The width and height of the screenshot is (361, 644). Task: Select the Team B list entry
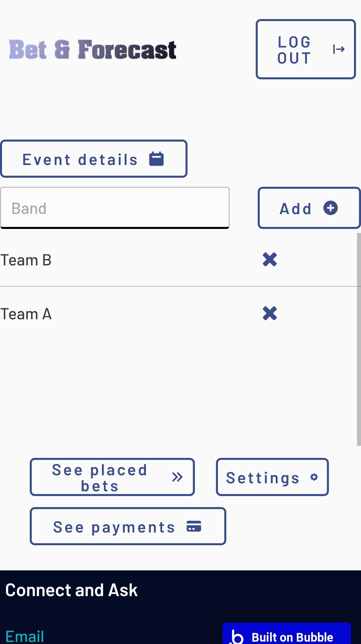pos(26,260)
